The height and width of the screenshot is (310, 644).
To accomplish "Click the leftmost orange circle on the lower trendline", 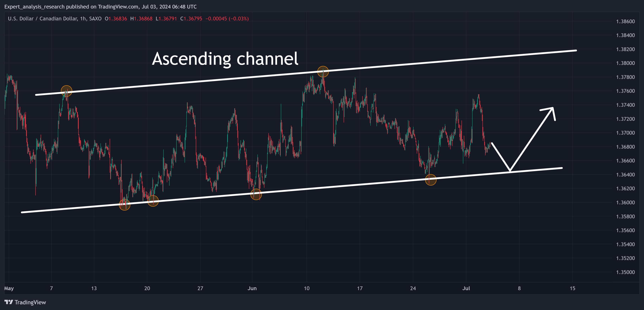I will click(x=124, y=205).
